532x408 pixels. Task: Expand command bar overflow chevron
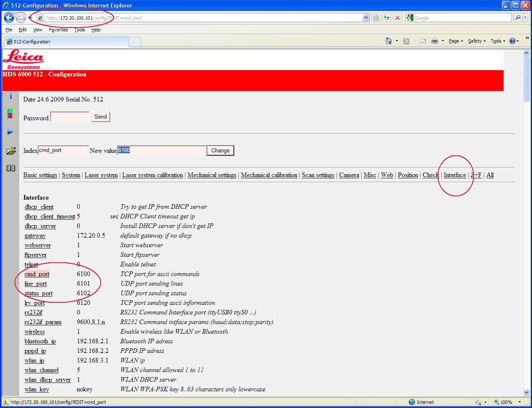point(527,38)
